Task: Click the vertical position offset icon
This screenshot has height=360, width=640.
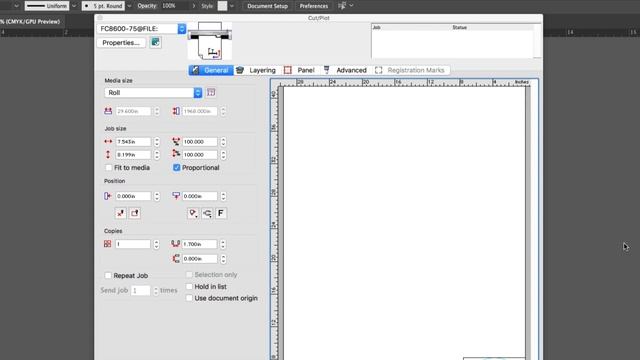Action: [176, 196]
